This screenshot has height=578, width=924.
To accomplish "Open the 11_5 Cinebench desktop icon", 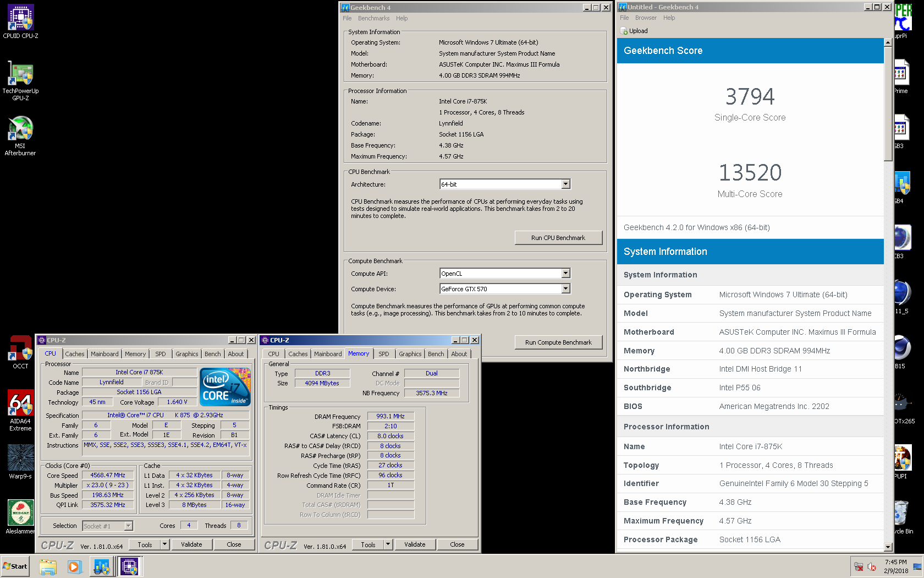I will click(901, 297).
